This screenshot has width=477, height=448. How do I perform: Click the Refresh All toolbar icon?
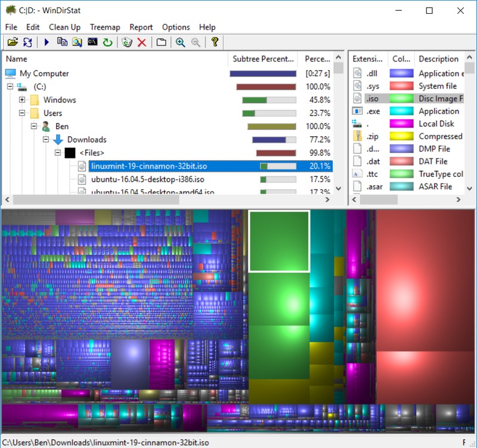(x=27, y=42)
